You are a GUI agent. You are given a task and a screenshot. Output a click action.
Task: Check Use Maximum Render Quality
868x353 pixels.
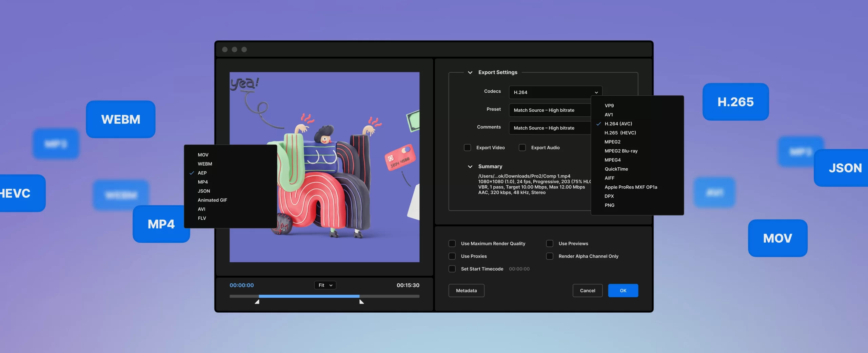click(x=452, y=243)
